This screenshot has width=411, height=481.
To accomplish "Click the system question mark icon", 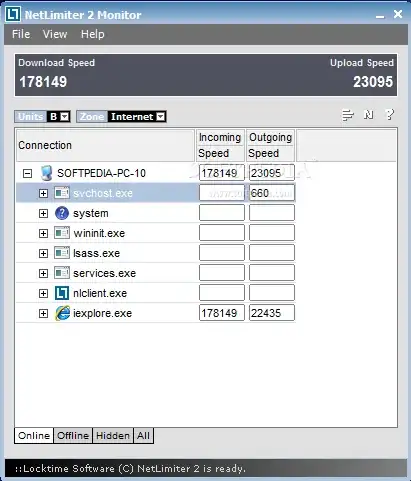I will click(x=62, y=213).
